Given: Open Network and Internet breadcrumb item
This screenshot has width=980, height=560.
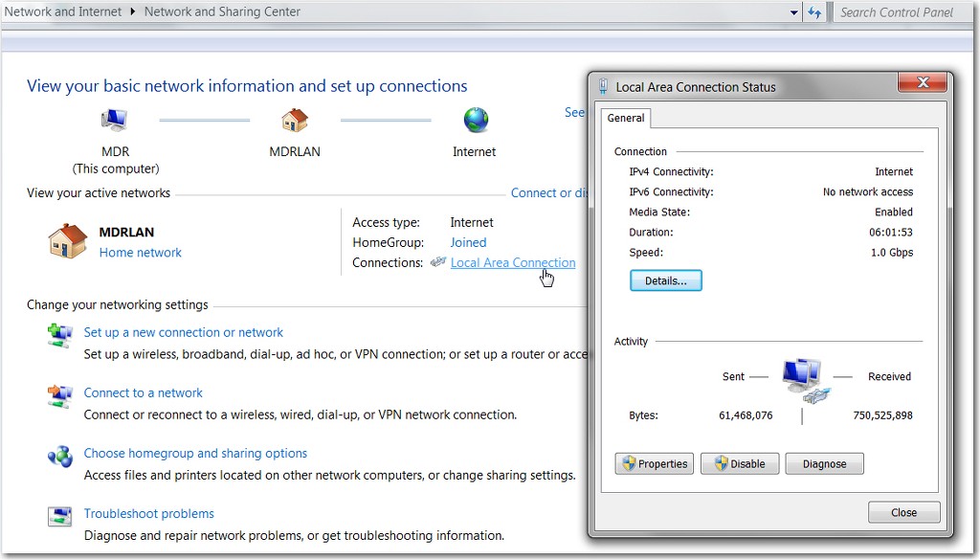Looking at the screenshot, I should pyautogui.click(x=63, y=11).
